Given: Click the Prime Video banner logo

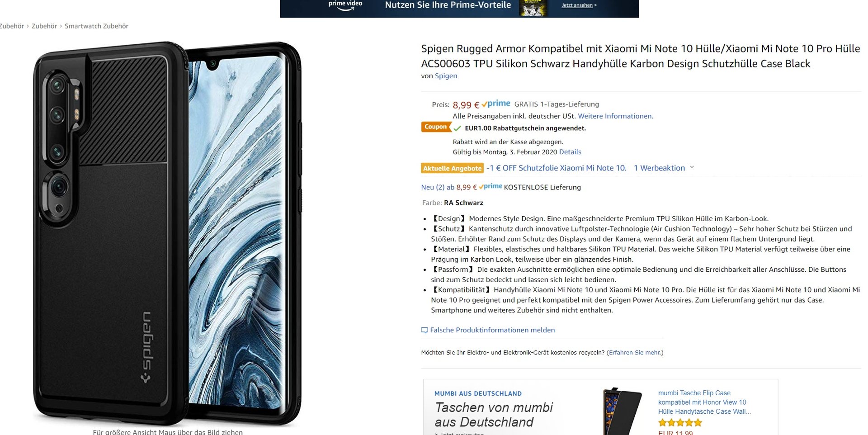Looking at the screenshot, I should tap(345, 5).
